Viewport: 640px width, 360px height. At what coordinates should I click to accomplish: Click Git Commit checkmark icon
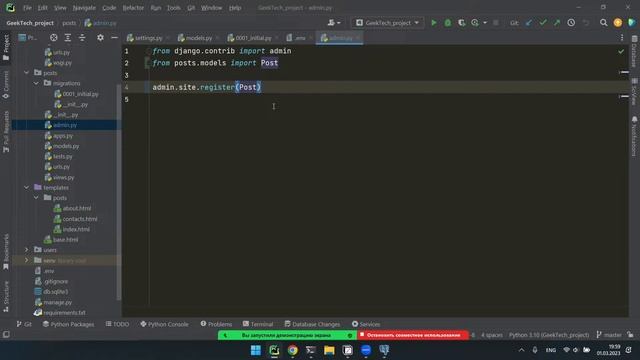[542, 23]
